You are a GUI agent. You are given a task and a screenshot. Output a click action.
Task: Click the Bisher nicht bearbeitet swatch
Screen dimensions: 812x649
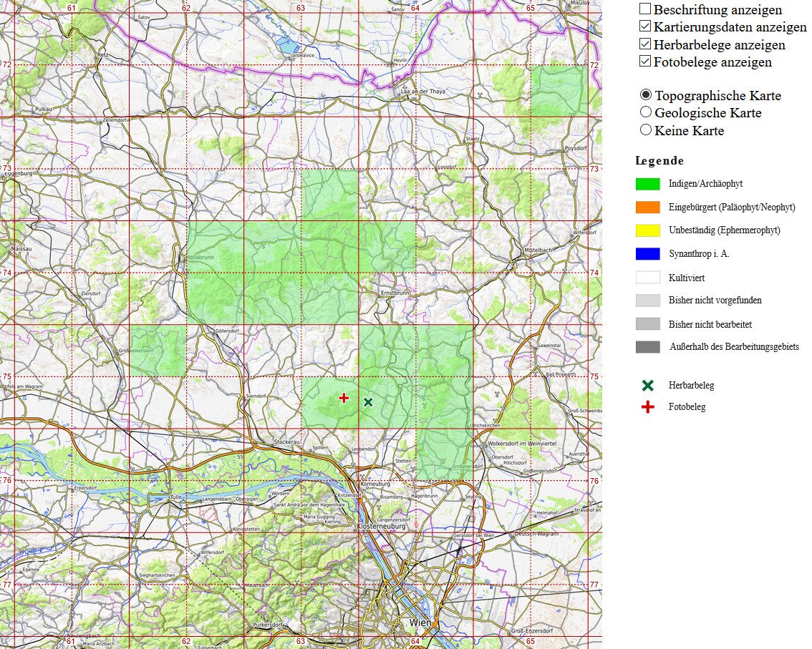648,324
